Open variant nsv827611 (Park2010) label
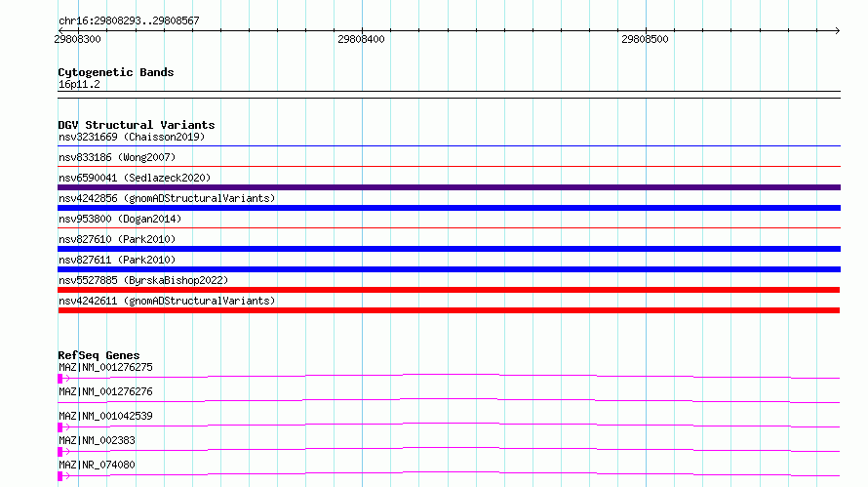The height and width of the screenshot is (487, 868). click(117, 260)
